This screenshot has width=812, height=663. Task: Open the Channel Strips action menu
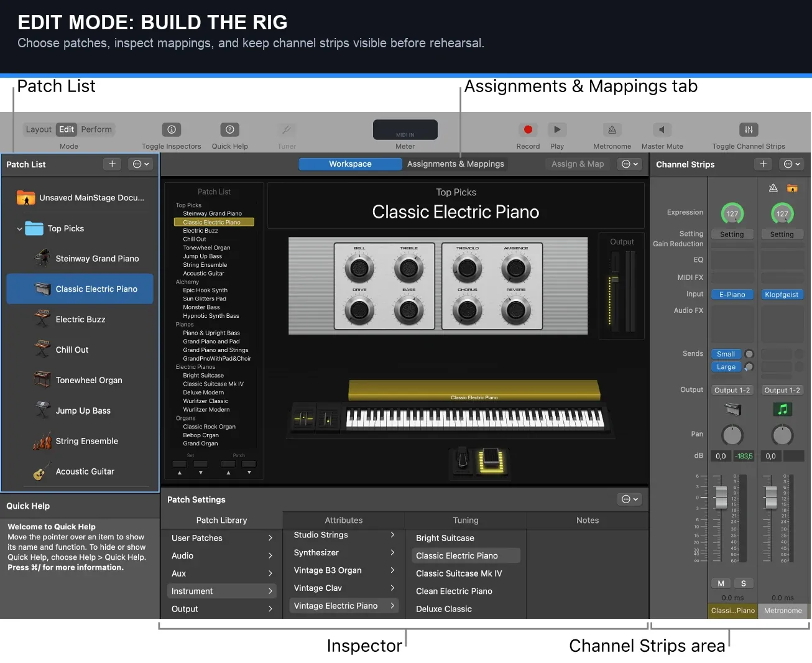[x=792, y=164]
